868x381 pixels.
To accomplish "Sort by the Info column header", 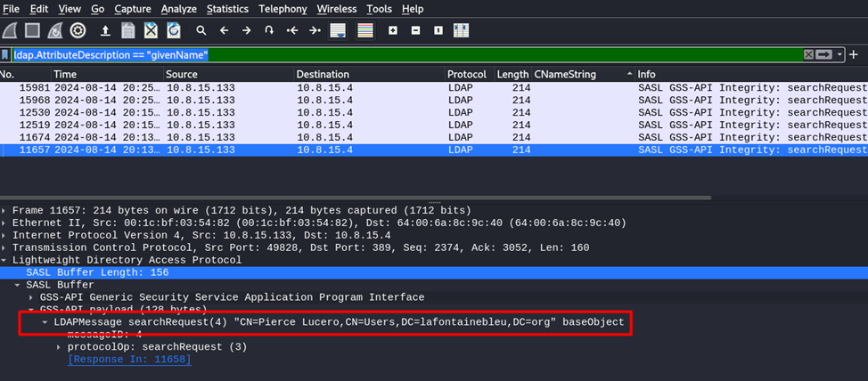I will pos(751,74).
